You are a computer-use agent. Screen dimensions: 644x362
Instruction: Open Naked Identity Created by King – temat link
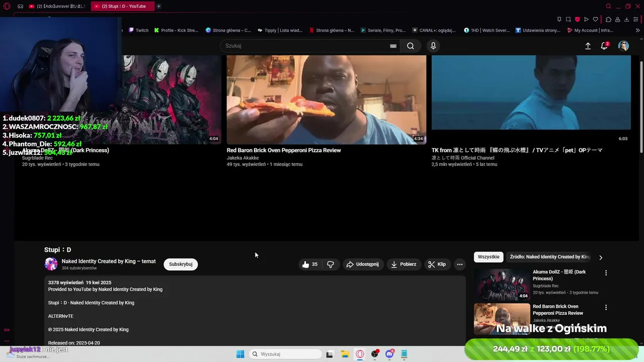point(109,261)
